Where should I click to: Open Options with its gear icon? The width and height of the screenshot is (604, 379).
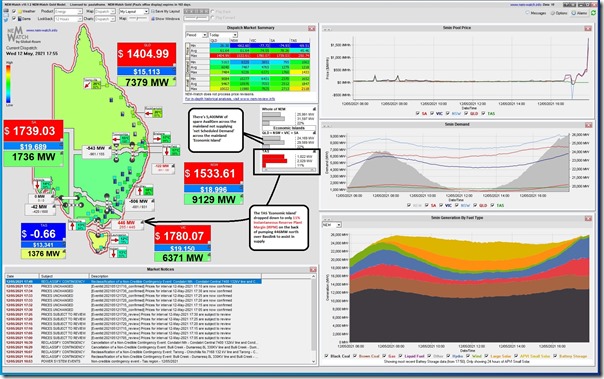click(552, 13)
